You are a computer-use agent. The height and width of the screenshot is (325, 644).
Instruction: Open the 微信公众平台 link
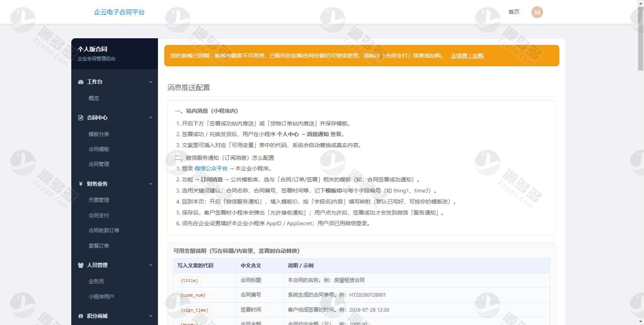211,169
